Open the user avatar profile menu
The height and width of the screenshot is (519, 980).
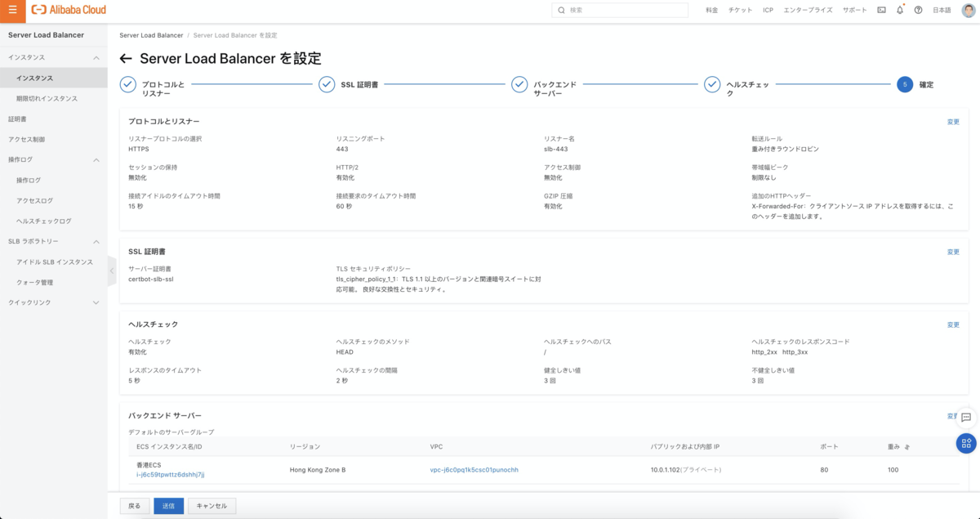[x=969, y=10]
